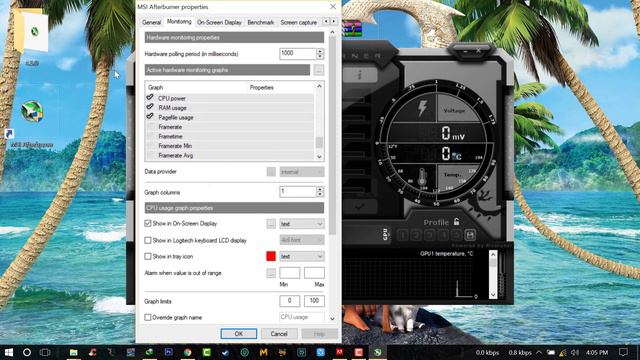Viewport: 640px width, 360px height.
Task: Open File Explorer from the taskbar
Action: (73, 352)
